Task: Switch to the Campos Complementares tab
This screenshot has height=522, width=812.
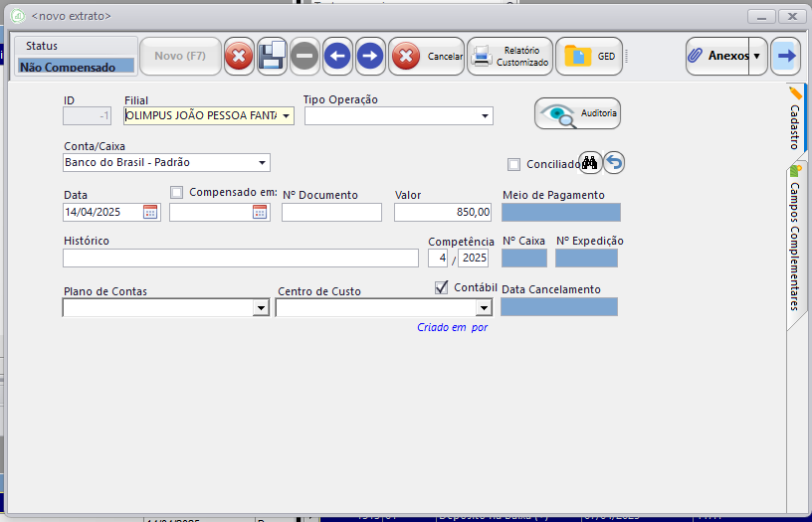Action: [795, 244]
